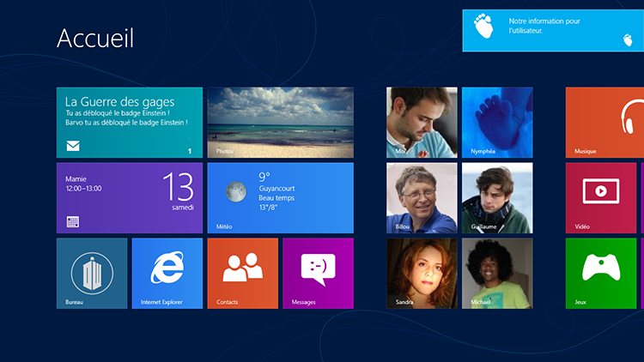Open Guillaume's contact tile
Viewport: 644px width, 362px height.
tap(496, 197)
